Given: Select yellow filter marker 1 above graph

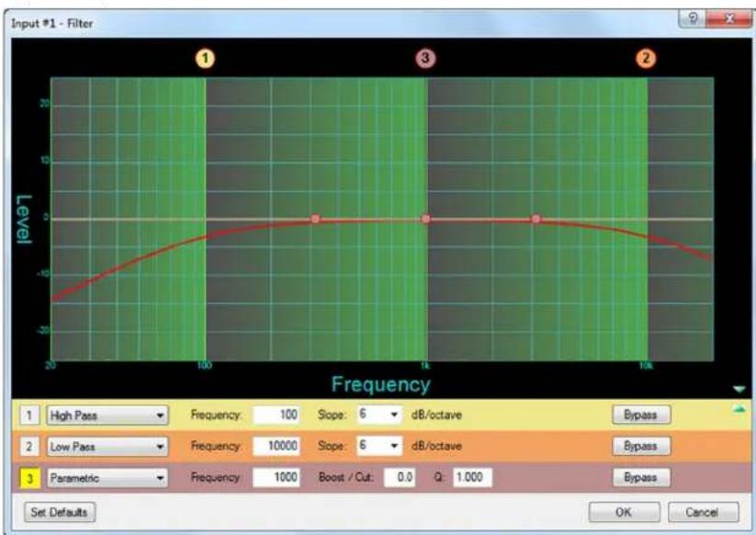Looking at the screenshot, I should tap(205, 59).
